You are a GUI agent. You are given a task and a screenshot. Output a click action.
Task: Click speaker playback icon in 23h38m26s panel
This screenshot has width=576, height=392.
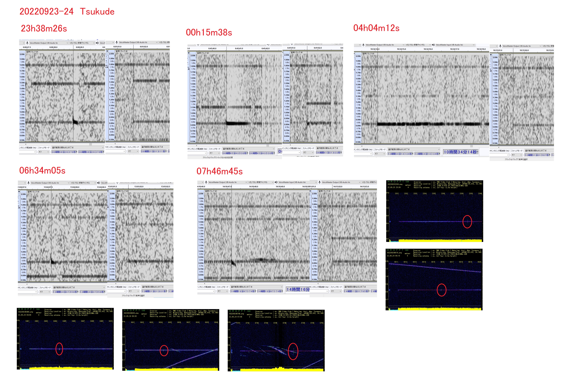pyautogui.click(x=97, y=43)
